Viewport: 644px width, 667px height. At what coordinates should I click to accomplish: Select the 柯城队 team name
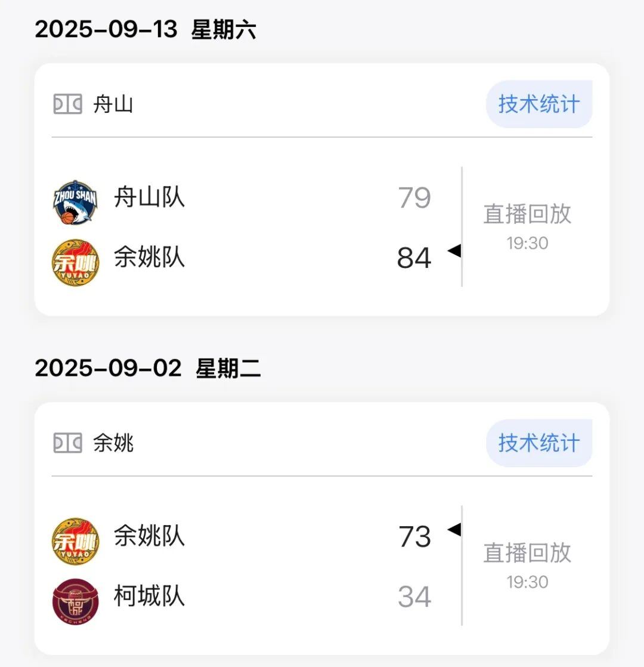click(x=149, y=596)
